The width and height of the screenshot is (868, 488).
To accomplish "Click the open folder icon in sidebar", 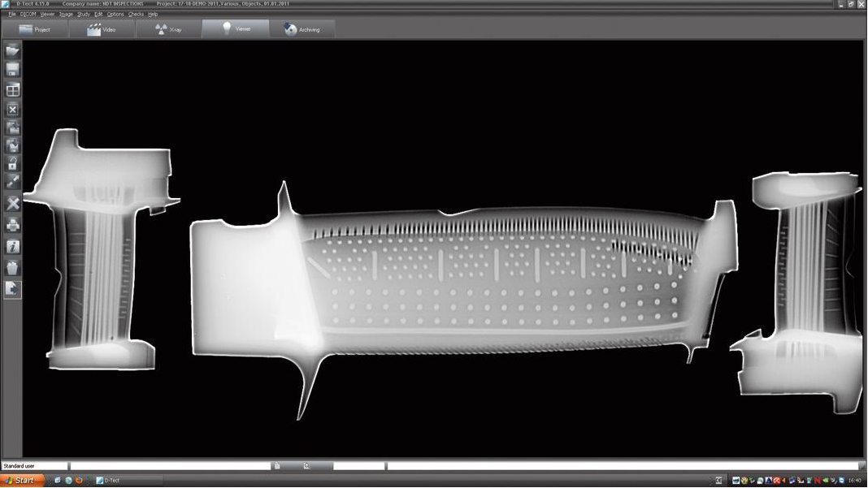I will point(12,51).
